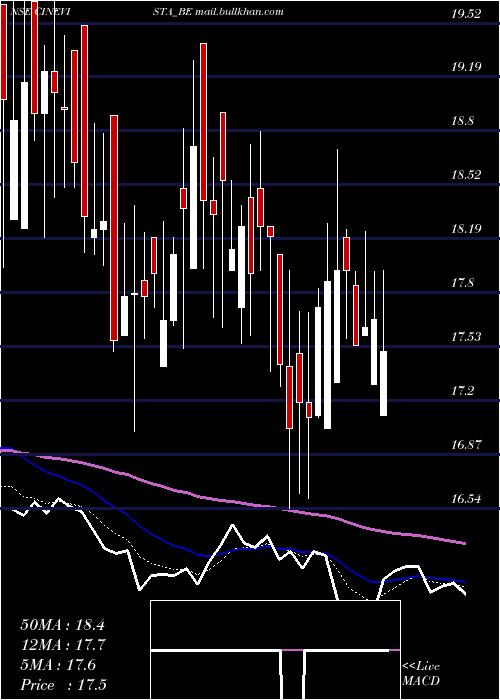Click the pink 50MA line's right end
Viewport: 500px width, 700px height.
click(464, 543)
